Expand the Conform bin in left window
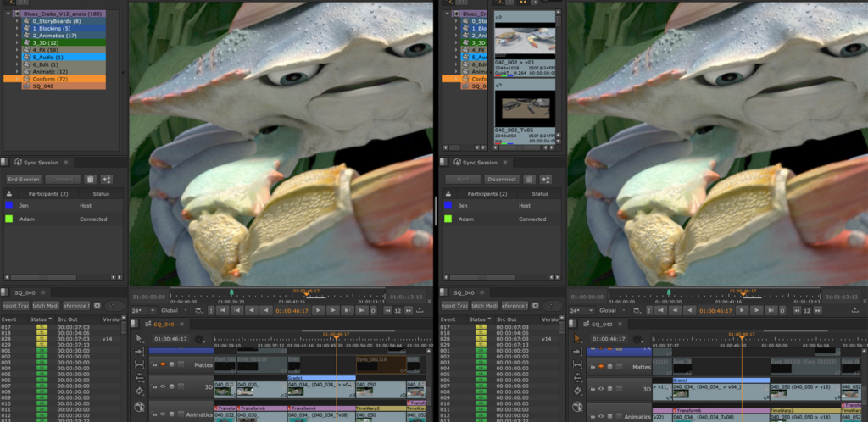This screenshot has width=868, height=422. (17, 79)
